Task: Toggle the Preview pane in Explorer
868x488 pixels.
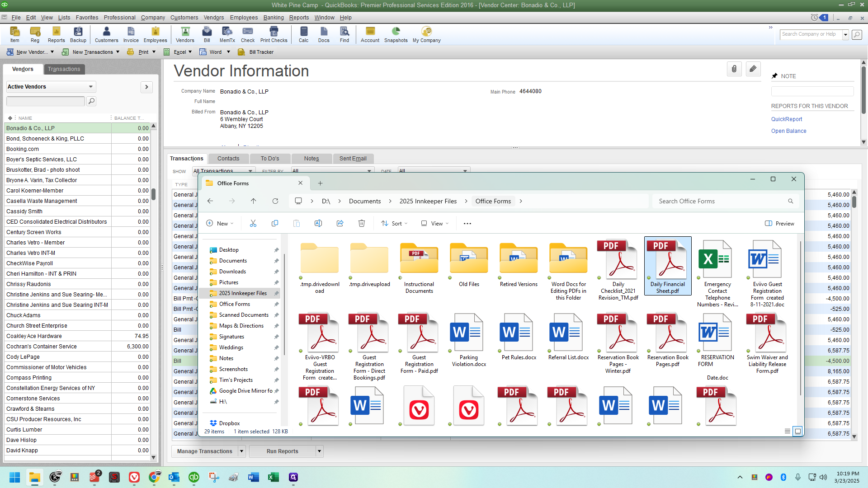Action: pyautogui.click(x=779, y=223)
